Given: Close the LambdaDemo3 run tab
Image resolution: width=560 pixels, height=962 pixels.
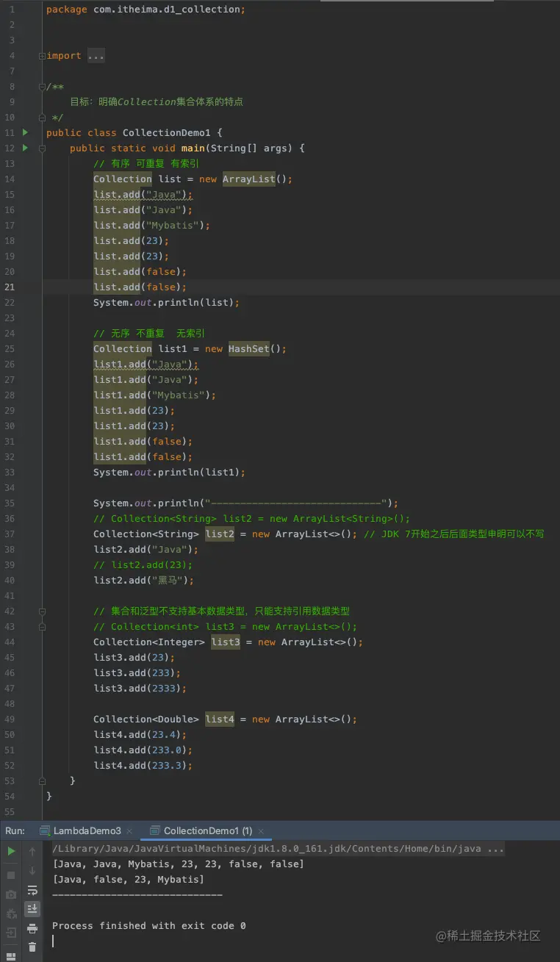Looking at the screenshot, I should [129, 831].
